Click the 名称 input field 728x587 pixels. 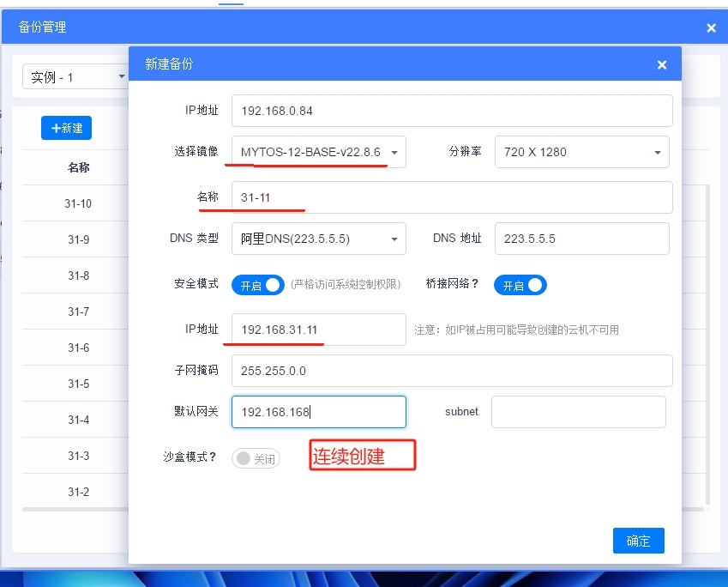[451, 197]
